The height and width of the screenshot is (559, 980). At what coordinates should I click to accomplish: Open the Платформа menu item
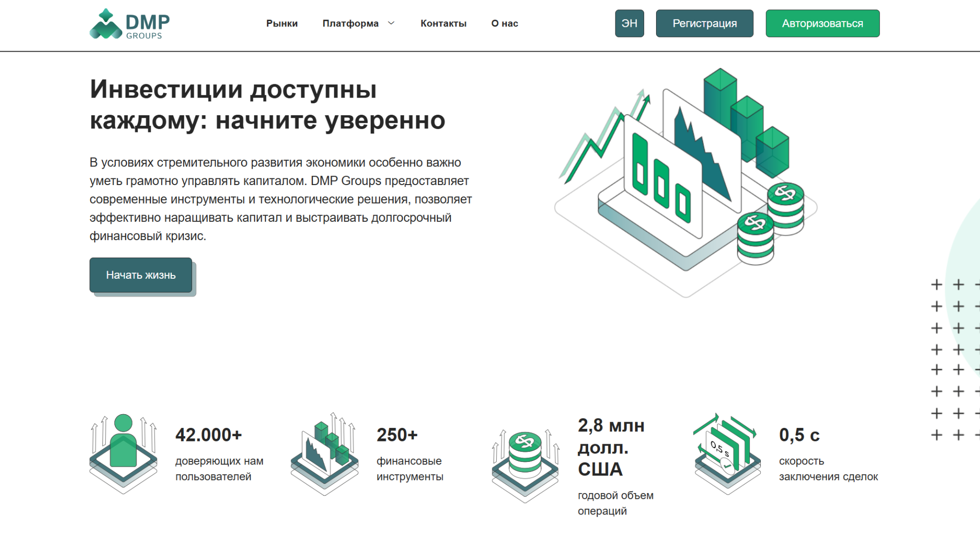pyautogui.click(x=350, y=23)
